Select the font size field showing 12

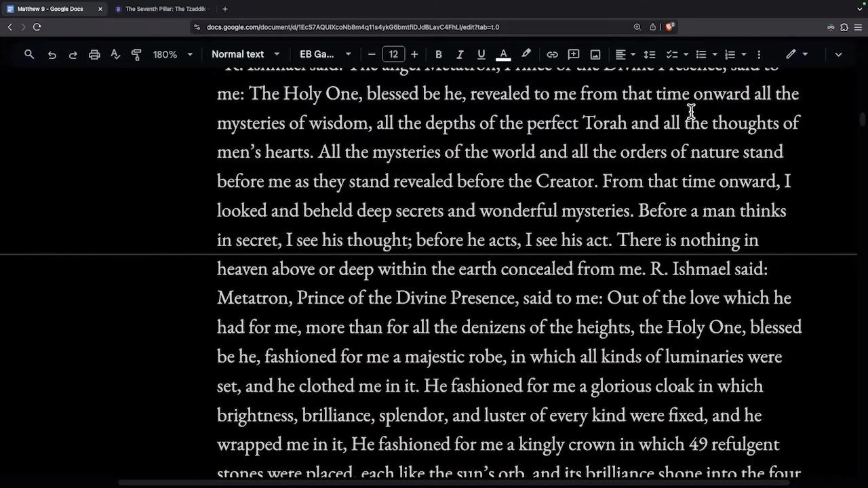coord(393,54)
